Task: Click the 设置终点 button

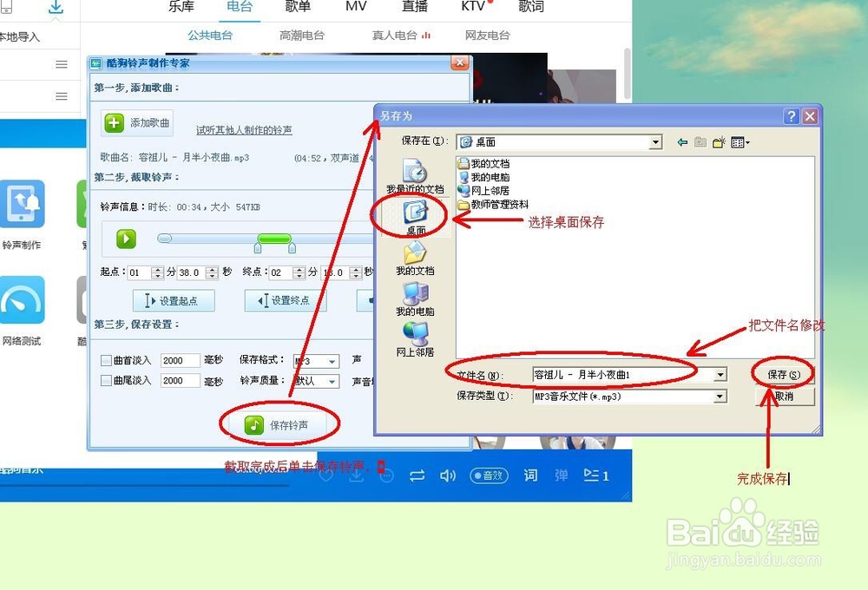Action: click(286, 300)
